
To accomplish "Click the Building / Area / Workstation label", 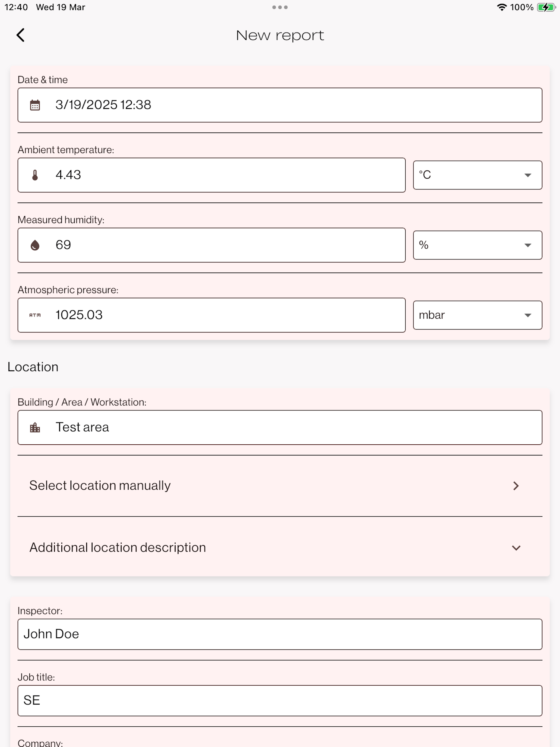I will point(82,402).
